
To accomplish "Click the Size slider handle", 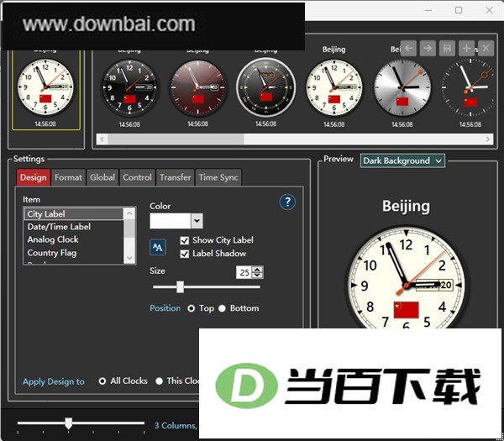I will click(x=181, y=287).
